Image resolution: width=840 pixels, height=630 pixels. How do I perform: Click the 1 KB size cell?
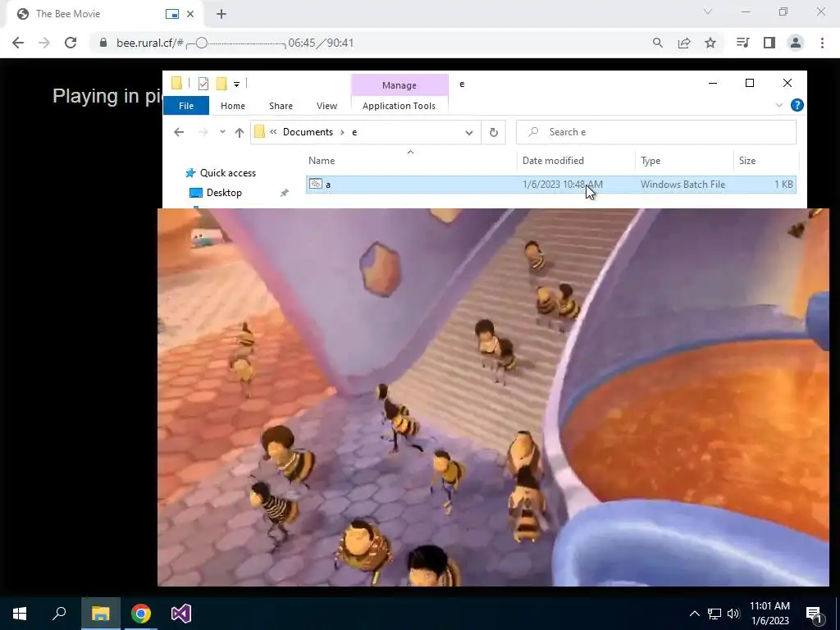coord(783,185)
